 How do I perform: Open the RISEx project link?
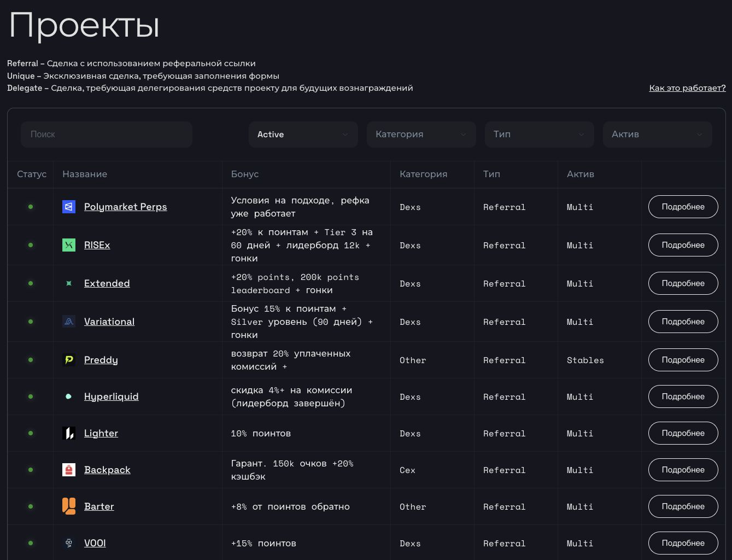[x=97, y=245]
